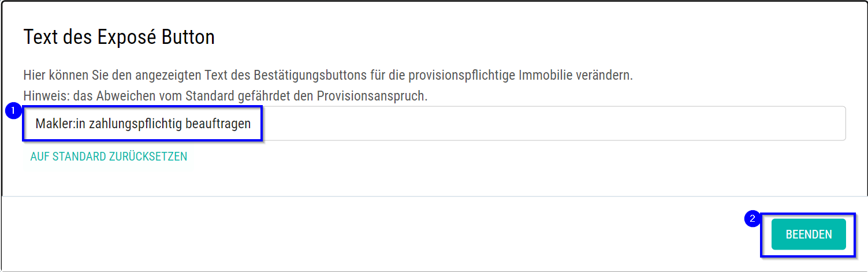This screenshot has height=272, width=868.
Task: Click blue annotation badge number 1
Action: click(x=13, y=111)
